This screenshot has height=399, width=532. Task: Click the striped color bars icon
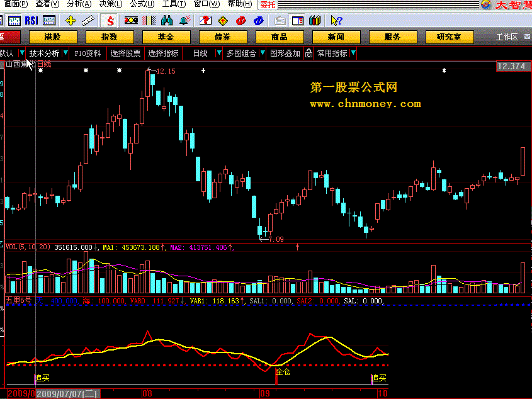pyautogui.click(x=149, y=21)
